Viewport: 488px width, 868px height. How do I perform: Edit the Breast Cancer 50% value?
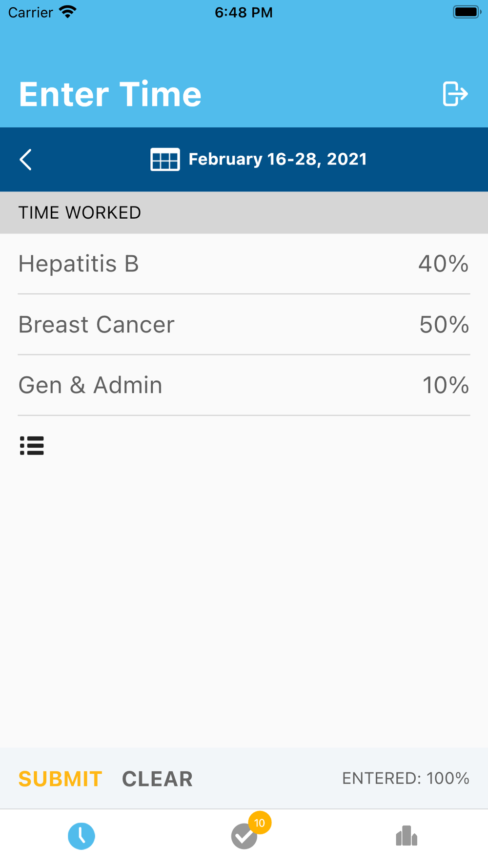(444, 325)
